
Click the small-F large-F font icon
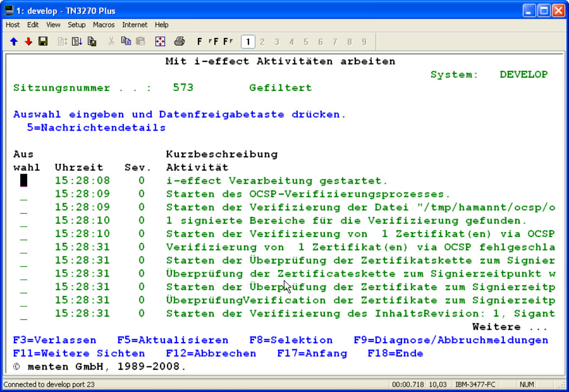[x=214, y=42]
